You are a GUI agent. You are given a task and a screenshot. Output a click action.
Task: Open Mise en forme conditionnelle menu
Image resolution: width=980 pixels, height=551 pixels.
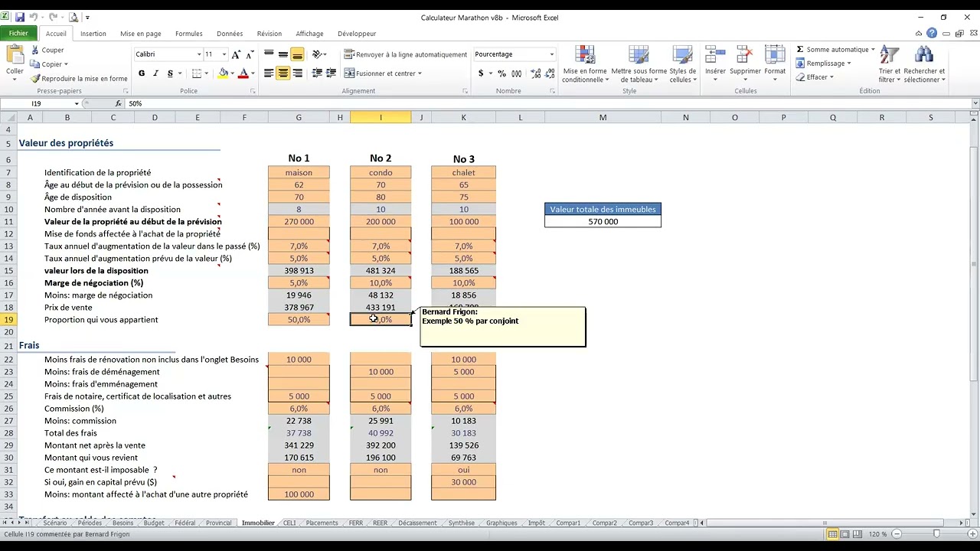click(585, 65)
